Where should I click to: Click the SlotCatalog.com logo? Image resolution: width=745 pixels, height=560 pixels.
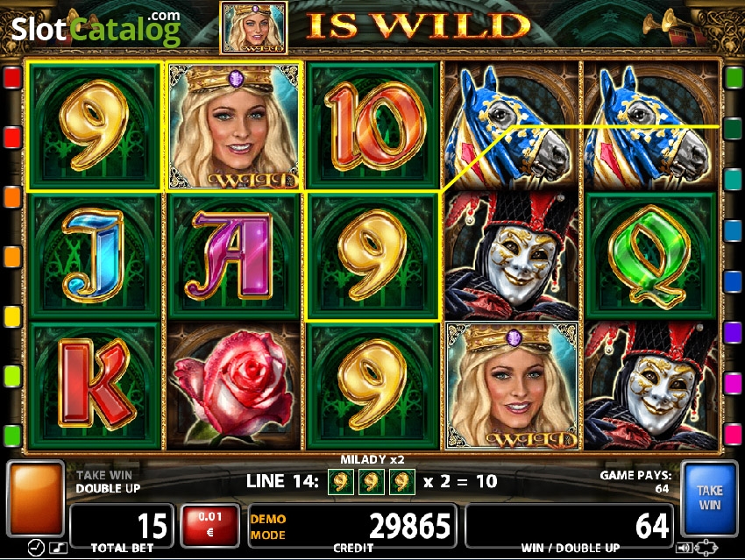pos(96,29)
